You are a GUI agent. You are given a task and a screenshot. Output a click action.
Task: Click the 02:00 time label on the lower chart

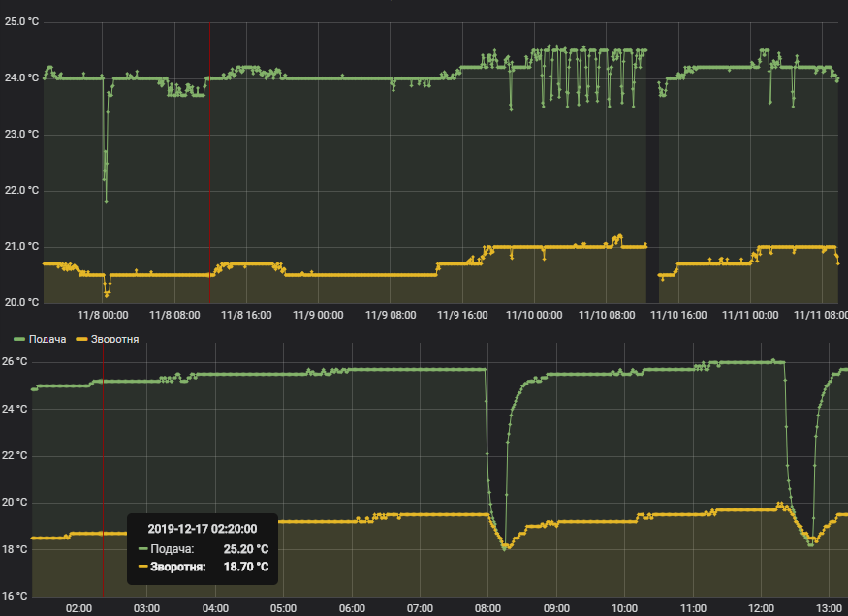pyautogui.click(x=79, y=609)
